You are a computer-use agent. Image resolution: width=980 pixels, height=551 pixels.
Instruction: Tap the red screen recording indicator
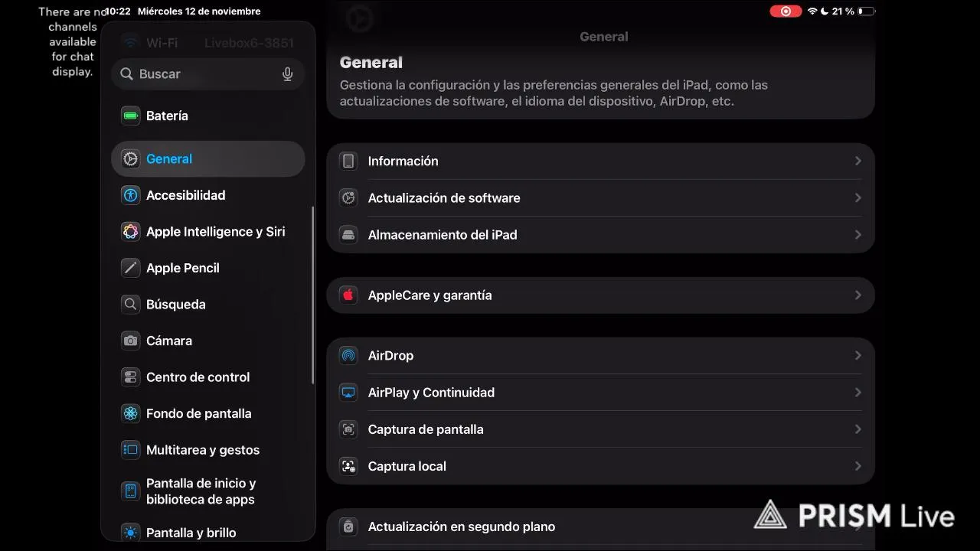pyautogui.click(x=785, y=11)
